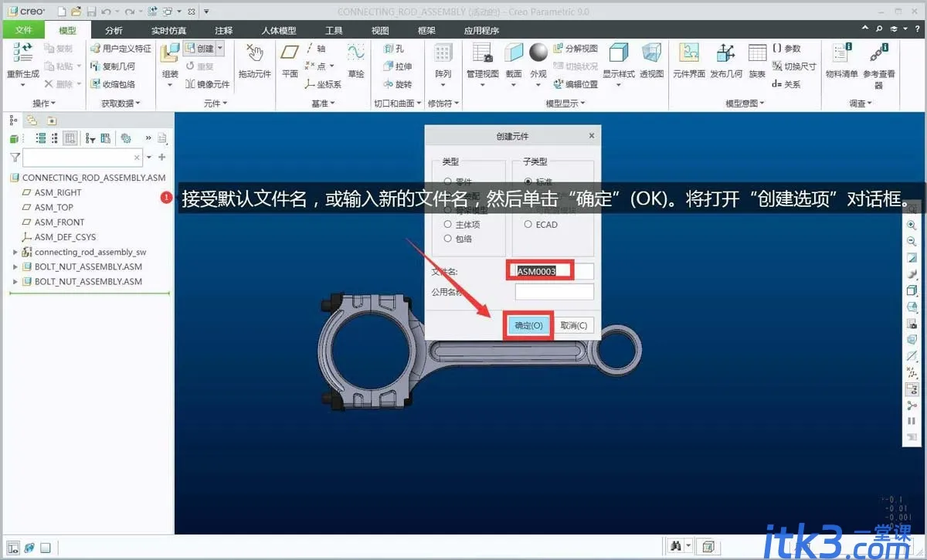Expand the 切口和曲面 group dropdown

(x=397, y=103)
